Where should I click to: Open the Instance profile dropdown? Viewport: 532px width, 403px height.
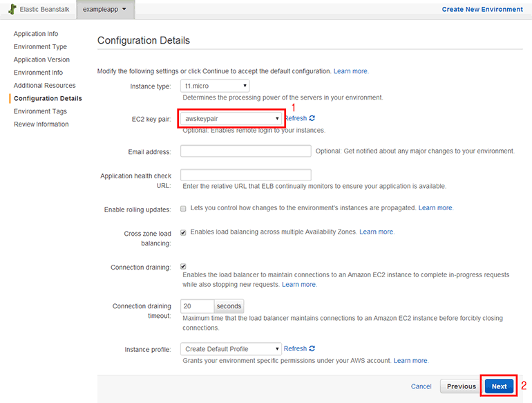[231, 349]
